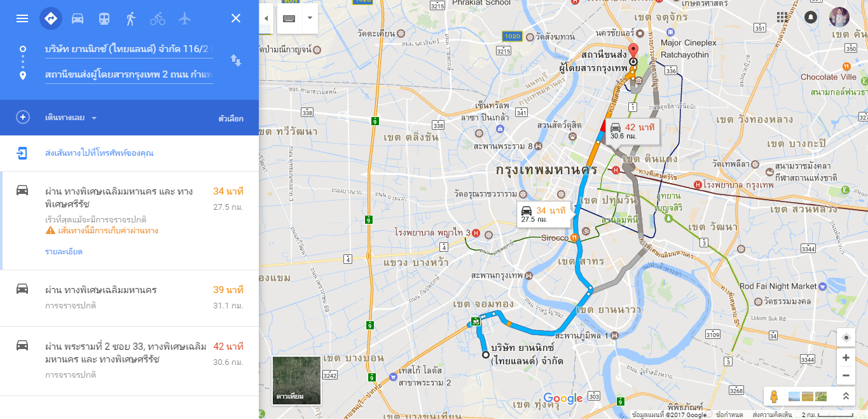868x419 pixels.
Task: Select public transit travel mode
Action: [104, 18]
